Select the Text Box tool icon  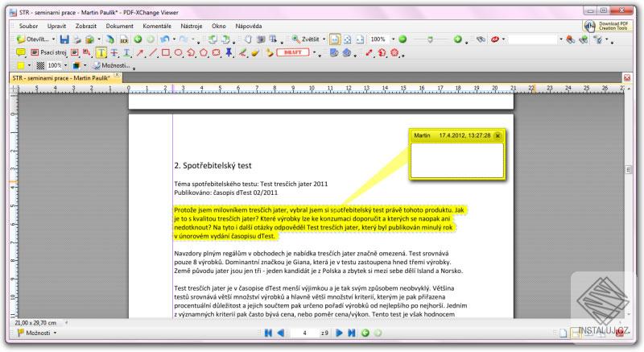[x=74, y=52]
